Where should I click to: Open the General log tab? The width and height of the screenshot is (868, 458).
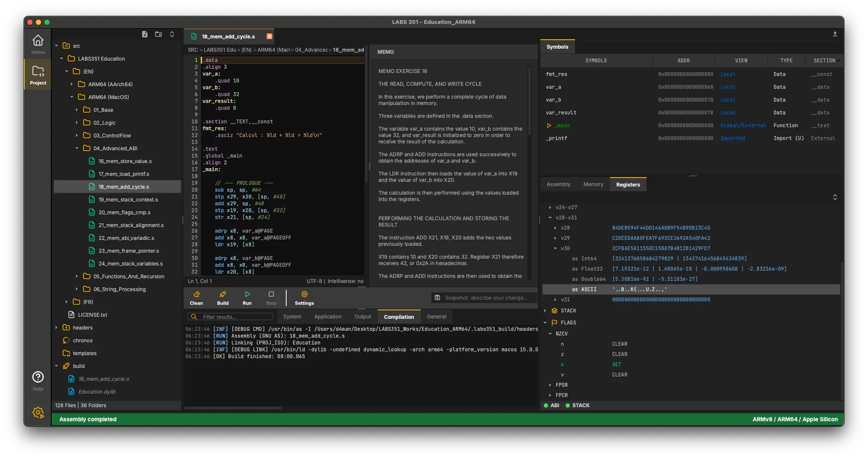[437, 317]
